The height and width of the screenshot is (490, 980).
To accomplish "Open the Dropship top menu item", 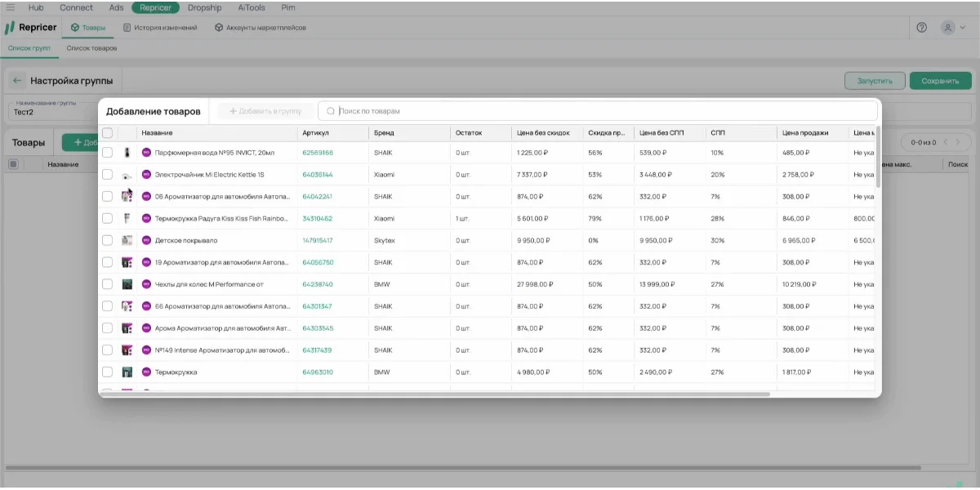I will pyautogui.click(x=204, y=7).
